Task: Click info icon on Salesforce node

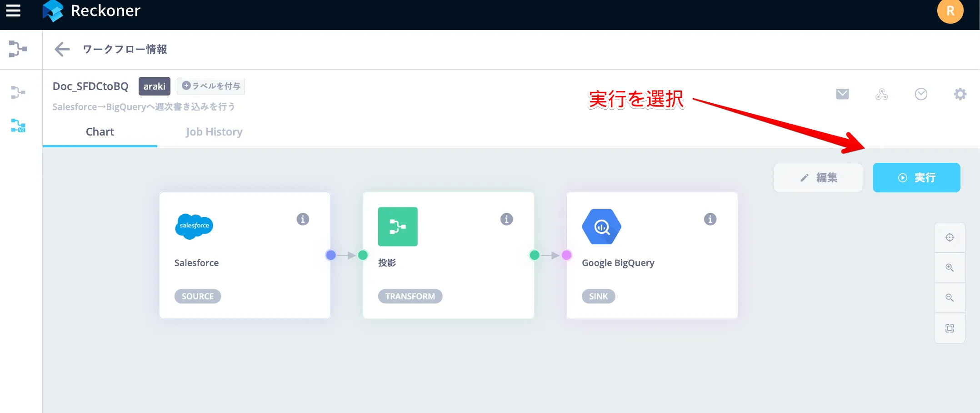Action: [303, 219]
